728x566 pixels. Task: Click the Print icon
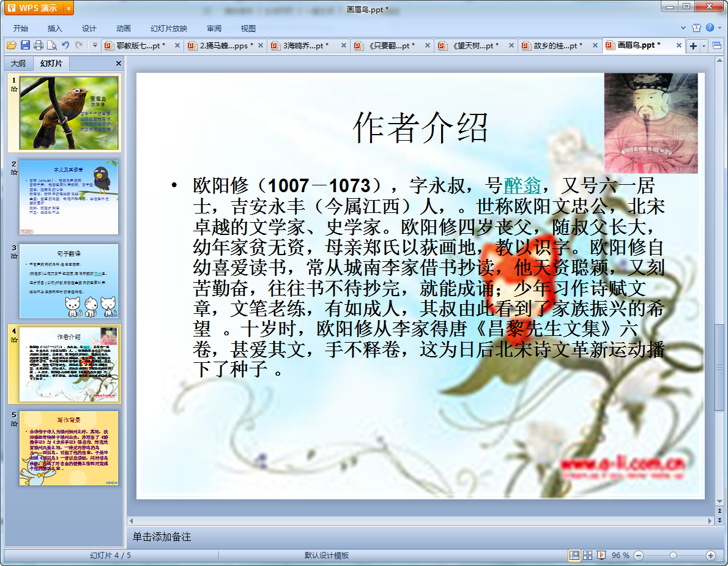(39, 45)
